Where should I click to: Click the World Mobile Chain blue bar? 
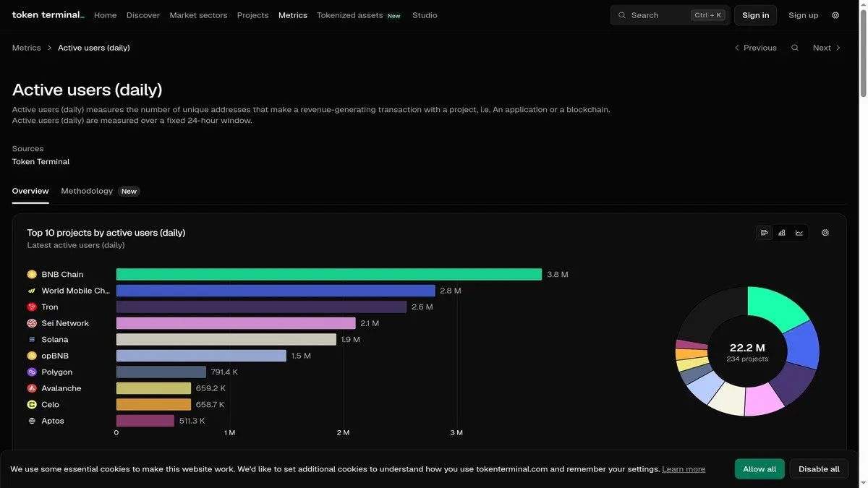click(x=276, y=291)
